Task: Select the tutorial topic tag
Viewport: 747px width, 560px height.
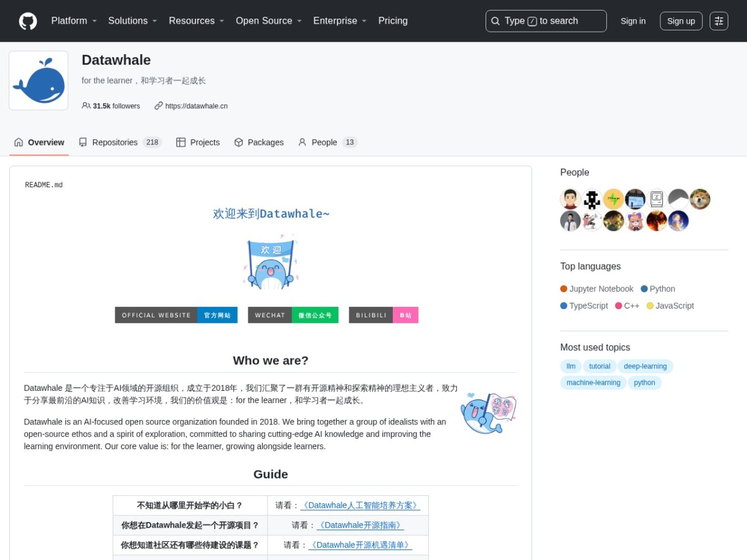Action: 599,366
